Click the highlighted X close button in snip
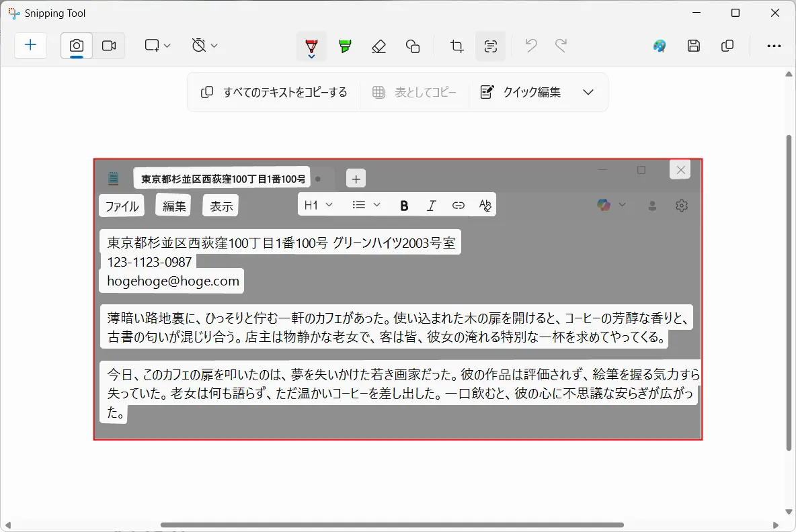The image size is (796, 532). [681, 170]
